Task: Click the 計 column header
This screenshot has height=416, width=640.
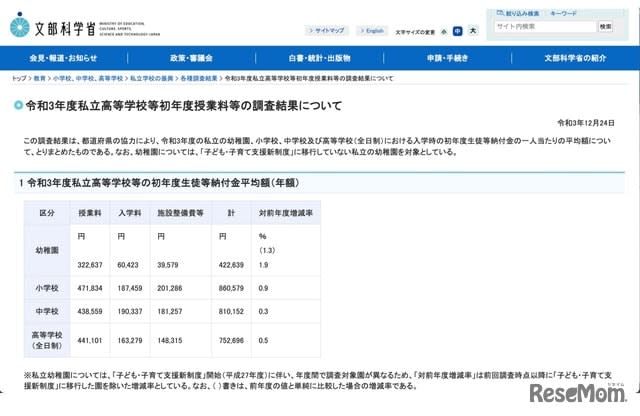Action: [x=231, y=213]
